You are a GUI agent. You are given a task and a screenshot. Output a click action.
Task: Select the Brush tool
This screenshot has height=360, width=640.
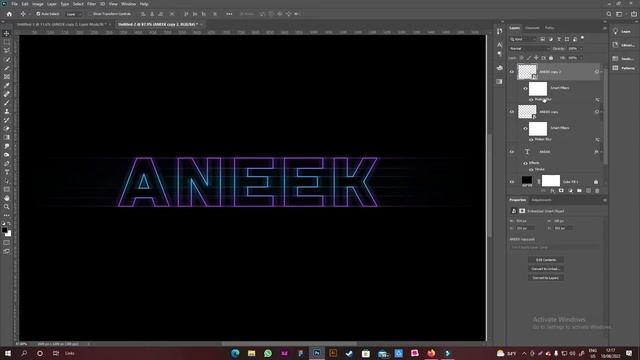point(7,102)
